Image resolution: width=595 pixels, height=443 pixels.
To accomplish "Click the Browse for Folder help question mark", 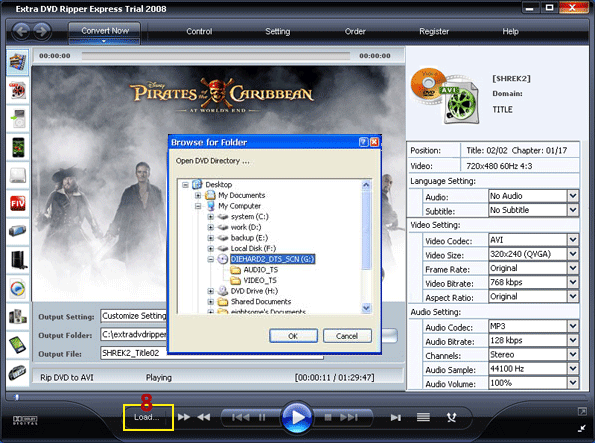I will click(363, 142).
